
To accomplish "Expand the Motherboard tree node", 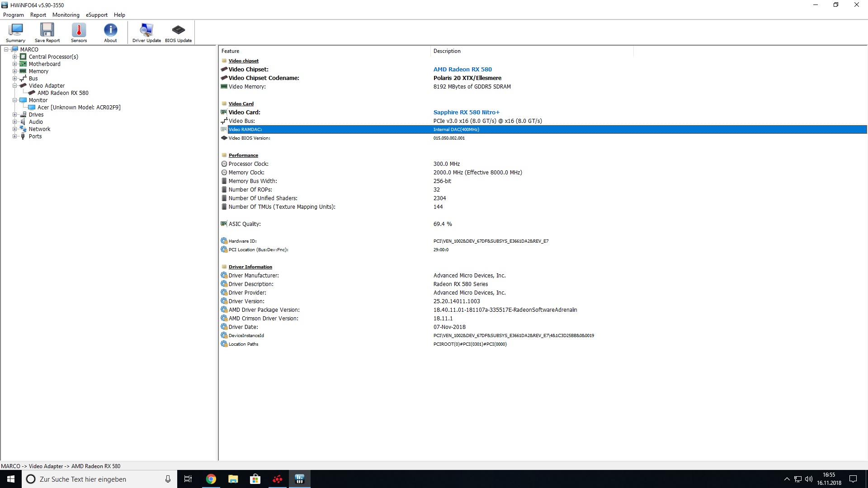I will (x=14, y=64).
